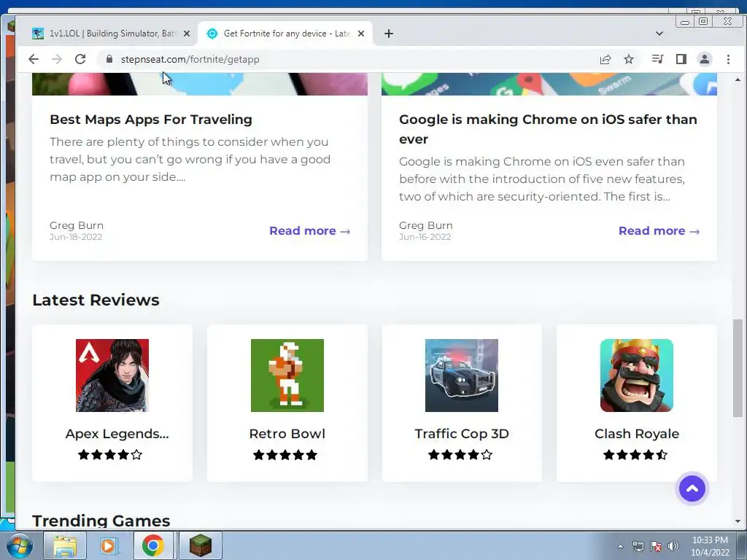747x560 pixels.
Task: Open the Apex Legends thumbnail
Action: point(112,376)
